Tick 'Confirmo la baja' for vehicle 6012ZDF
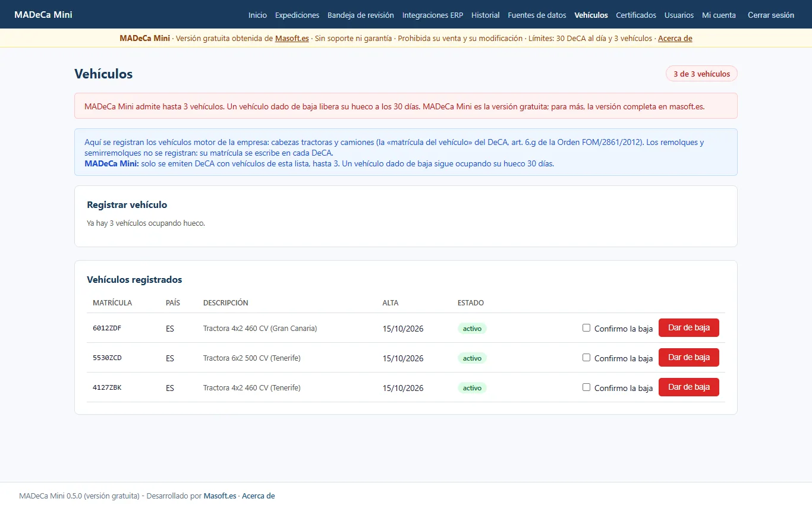Viewport: 812px width, 511px height. point(586,328)
